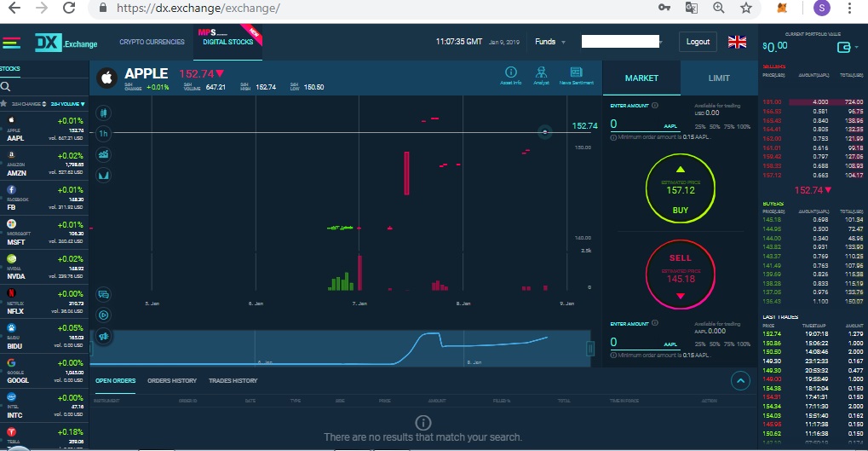Click the green BUY circle button
Screen dimensions: 868x451
point(681,188)
